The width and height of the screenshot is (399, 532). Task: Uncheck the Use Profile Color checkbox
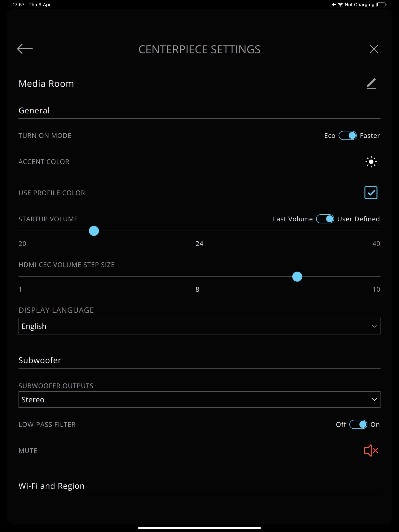click(371, 193)
